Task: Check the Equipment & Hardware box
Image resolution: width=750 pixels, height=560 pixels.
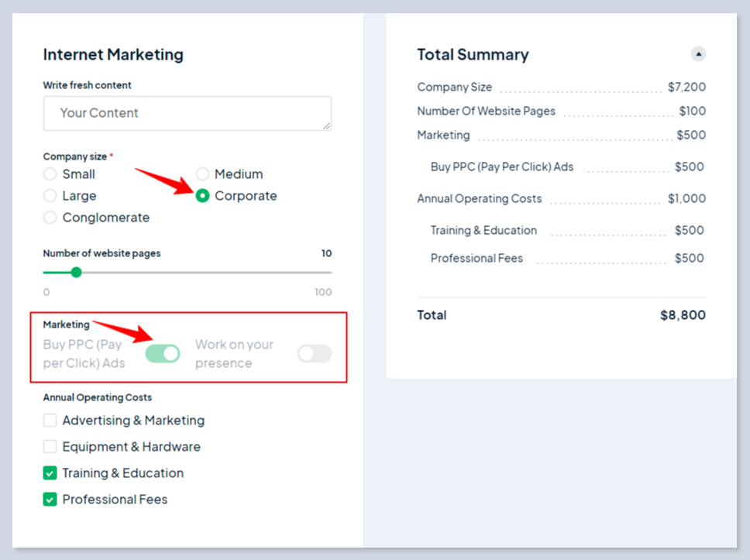Action: coord(50,447)
